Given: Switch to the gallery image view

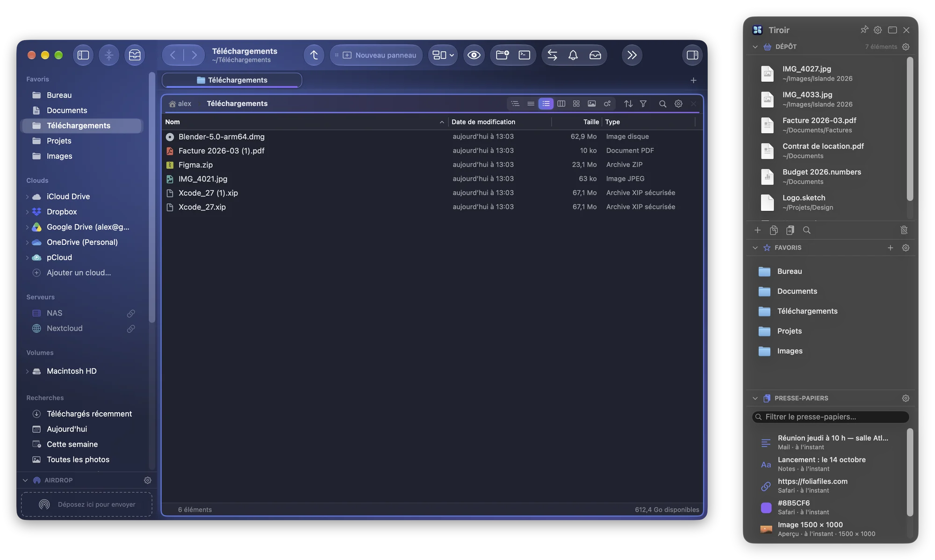Looking at the screenshot, I should click(x=592, y=104).
